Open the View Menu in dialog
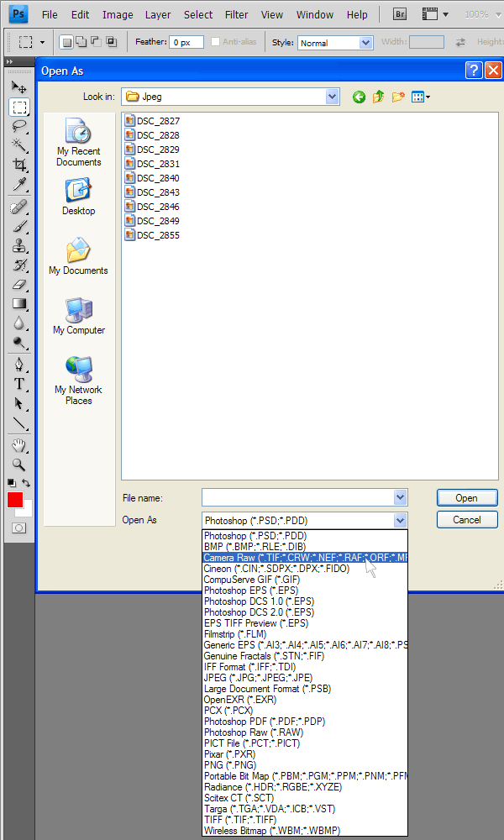The image size is (504, 840). (421, 97)
